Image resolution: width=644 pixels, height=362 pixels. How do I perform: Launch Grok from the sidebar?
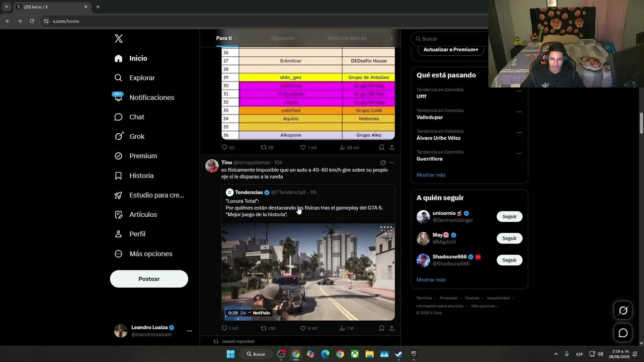[x=129, y=136]
